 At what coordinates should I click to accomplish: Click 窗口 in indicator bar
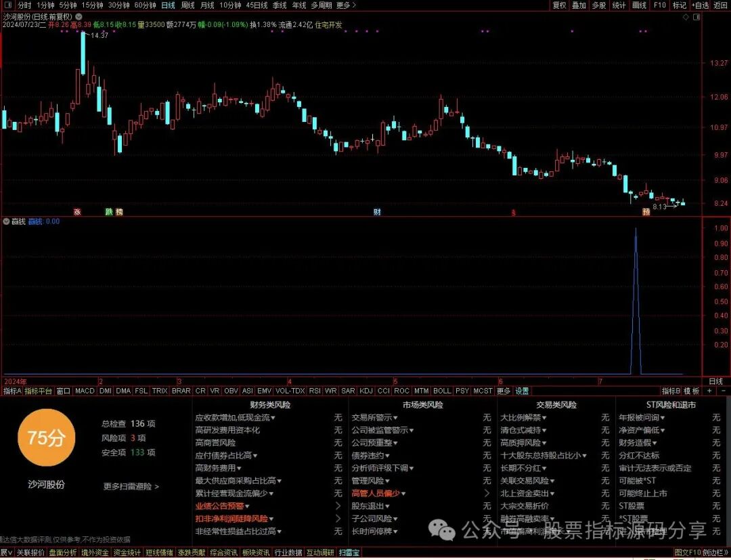click(64, 391)
